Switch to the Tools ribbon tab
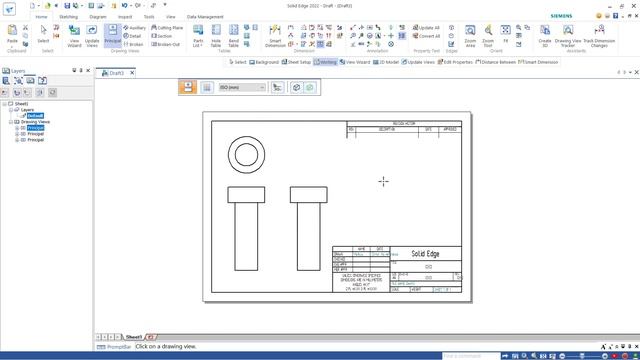 click(x=149, y=17)
